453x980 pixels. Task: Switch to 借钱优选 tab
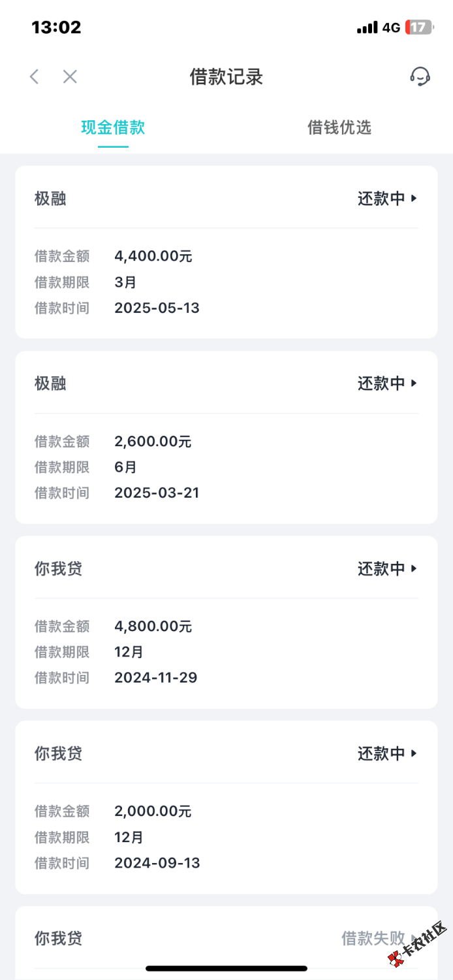[339, 127]
